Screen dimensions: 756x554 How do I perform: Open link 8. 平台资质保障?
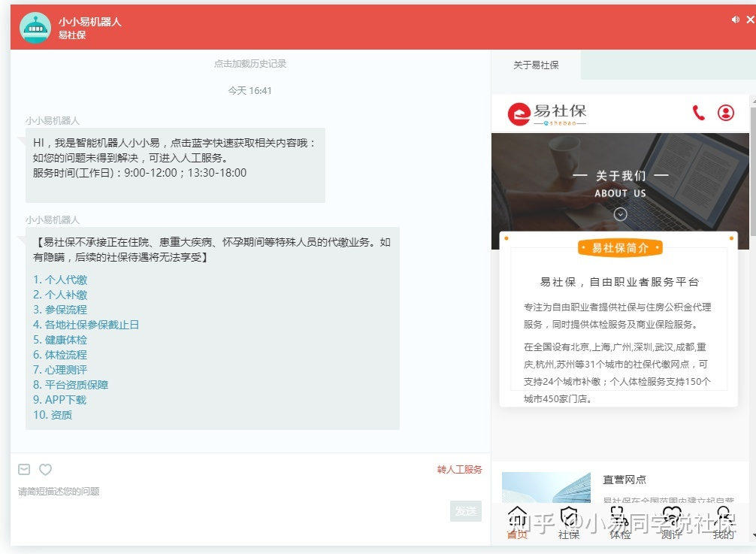pos(71,384)
